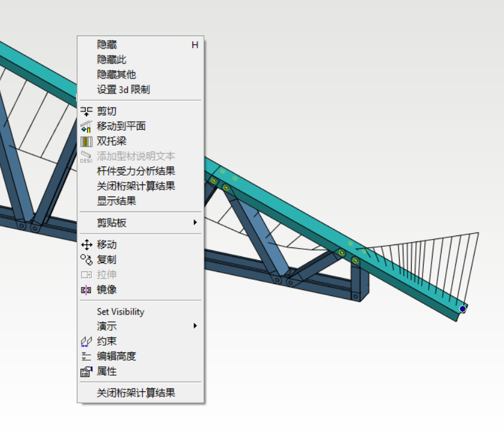Expand the 演示 submenu arrow
The image size is (504, 432).
[195, 326]
